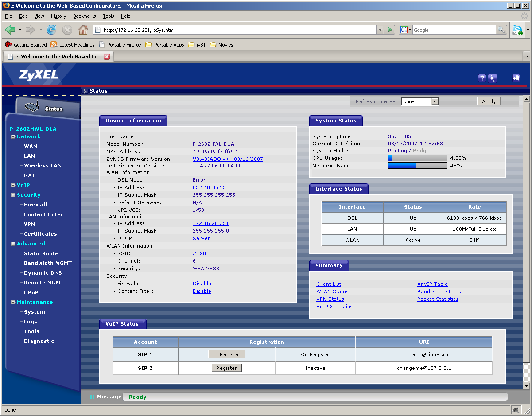Launch the ZyXEL Wizard wand icon
The width and height of the screenshot is (532, 416).
pos(493,78)
